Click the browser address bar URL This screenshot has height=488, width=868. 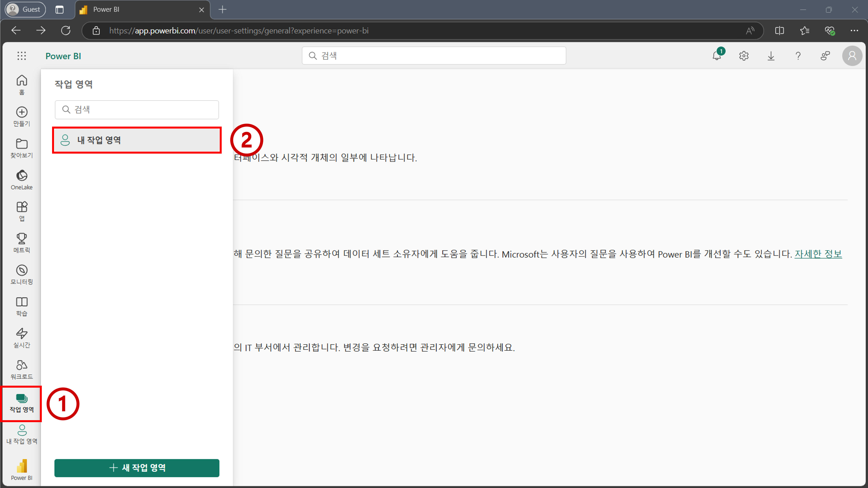(x=239, y=31)
